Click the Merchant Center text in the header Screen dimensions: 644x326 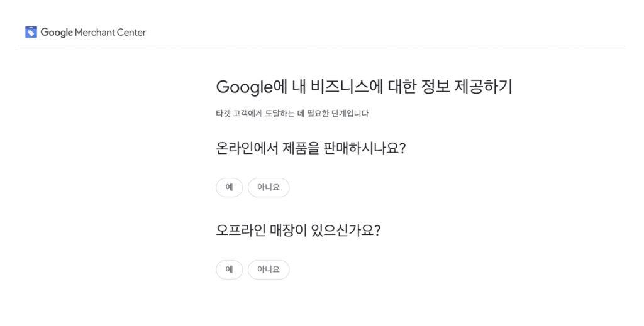click(110, 33)
